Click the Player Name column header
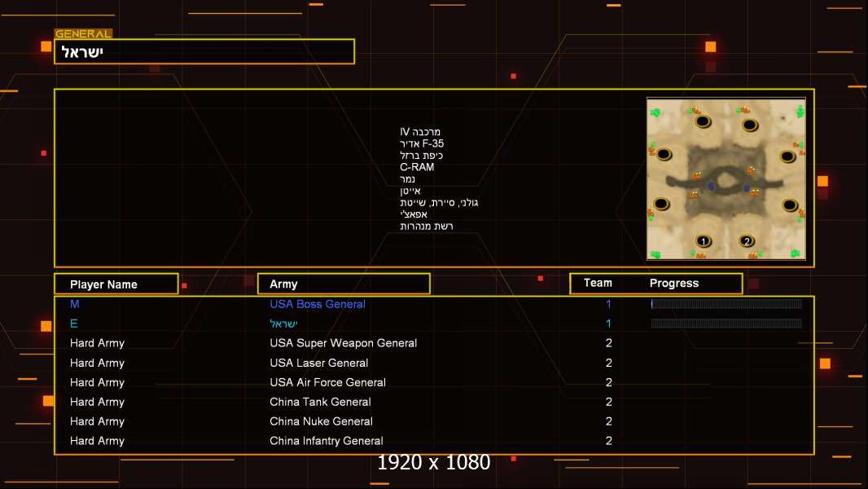The width and height of the screenshot is (868, 489). [x=116, y=284]
